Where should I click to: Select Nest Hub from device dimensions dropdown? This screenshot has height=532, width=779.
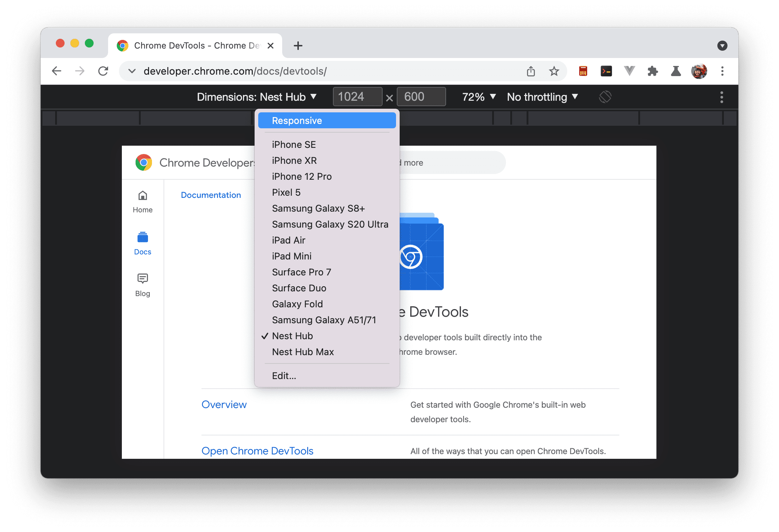(292, 336)
